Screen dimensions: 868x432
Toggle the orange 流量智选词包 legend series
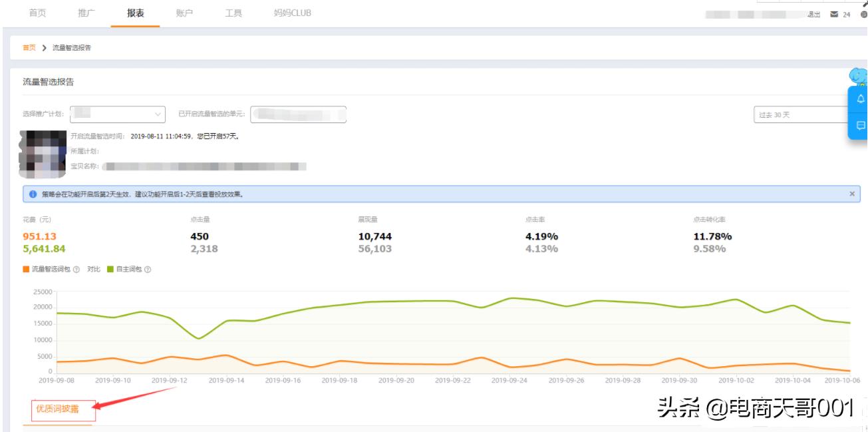pyautogui.click(x=27, y=270)
